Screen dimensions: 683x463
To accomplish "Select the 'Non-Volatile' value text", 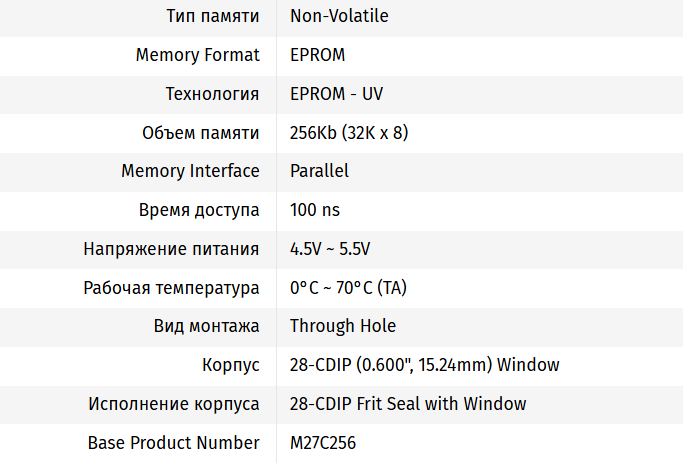I will tap(339, 16).
